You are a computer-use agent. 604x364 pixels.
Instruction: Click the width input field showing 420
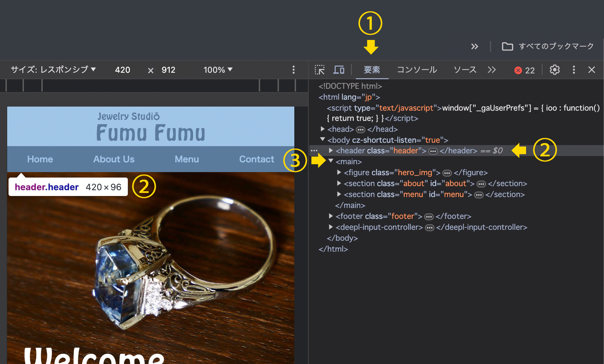122,70
